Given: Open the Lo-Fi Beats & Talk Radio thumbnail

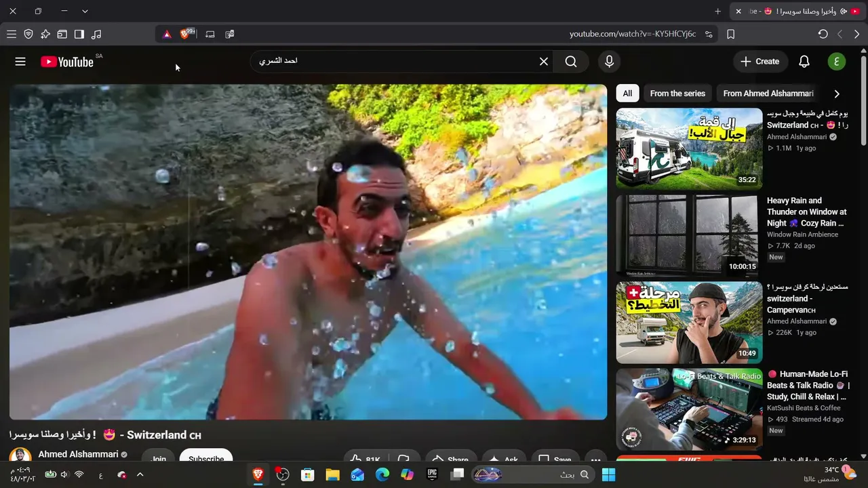Looking at the screenshot, I should [689, 409].
